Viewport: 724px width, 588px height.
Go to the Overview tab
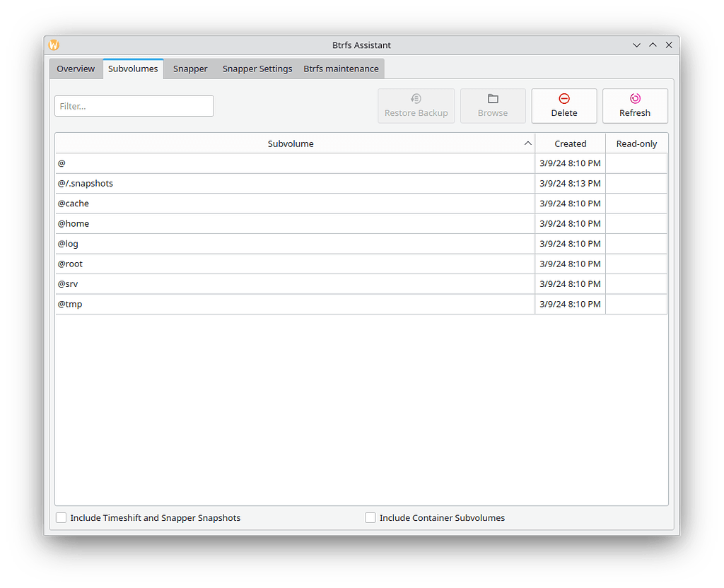[x=75, y=69]
